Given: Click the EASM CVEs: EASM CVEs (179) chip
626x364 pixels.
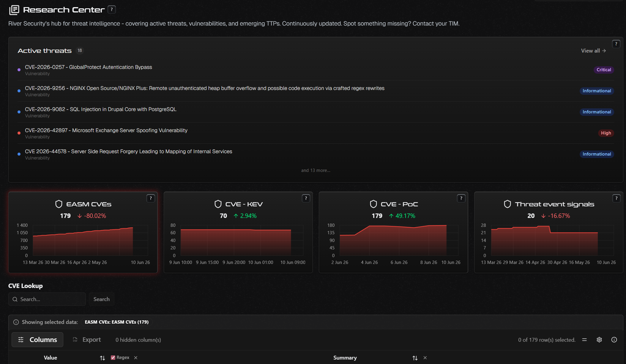Looking at the screenshot, I should [x=116, y=322].
